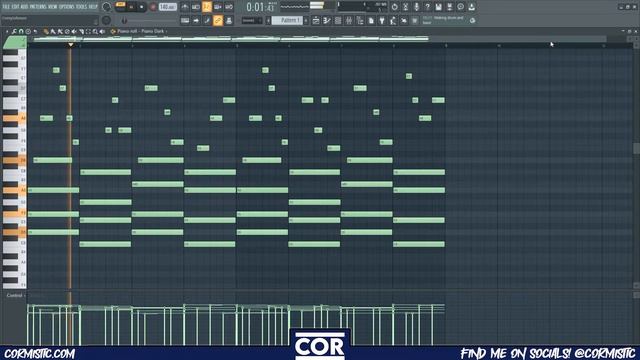The width and height of the screenshot is (640, 360).
Task: Open the PATTERNS menu
Action: click(x=38, y=7)
